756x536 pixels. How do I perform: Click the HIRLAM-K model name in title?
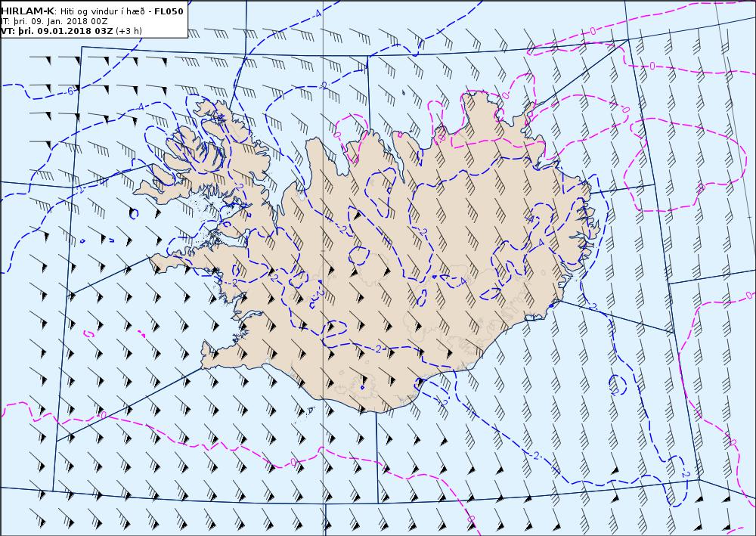28,11
